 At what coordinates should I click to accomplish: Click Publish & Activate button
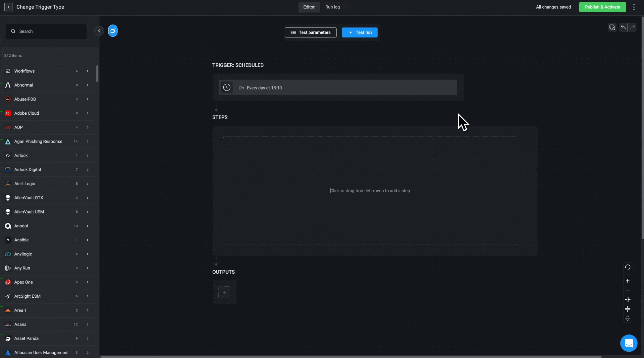coord(602,7)
